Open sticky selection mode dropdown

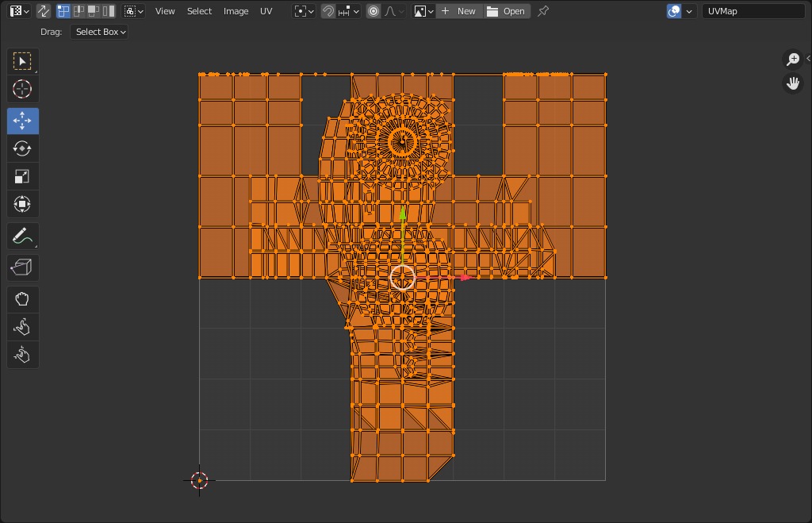coord(133,11)
